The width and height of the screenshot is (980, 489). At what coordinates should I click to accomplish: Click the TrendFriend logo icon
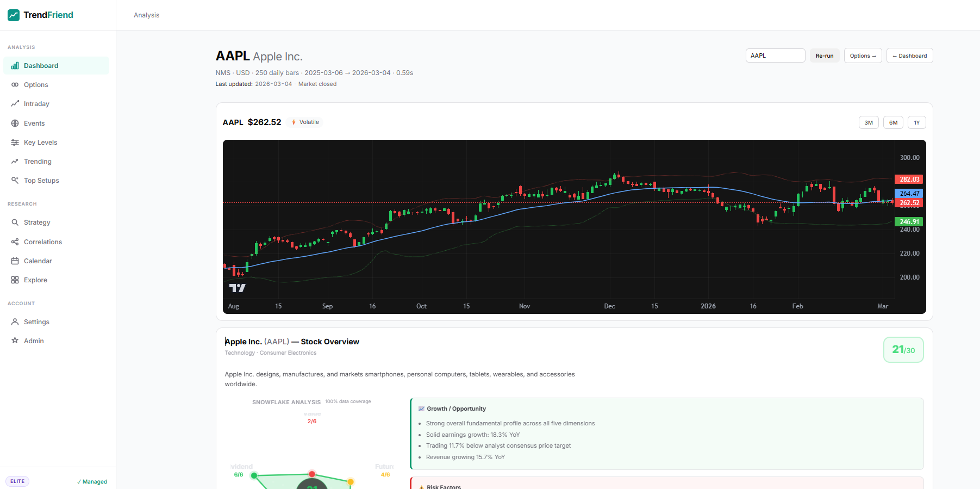click(14, 15)
